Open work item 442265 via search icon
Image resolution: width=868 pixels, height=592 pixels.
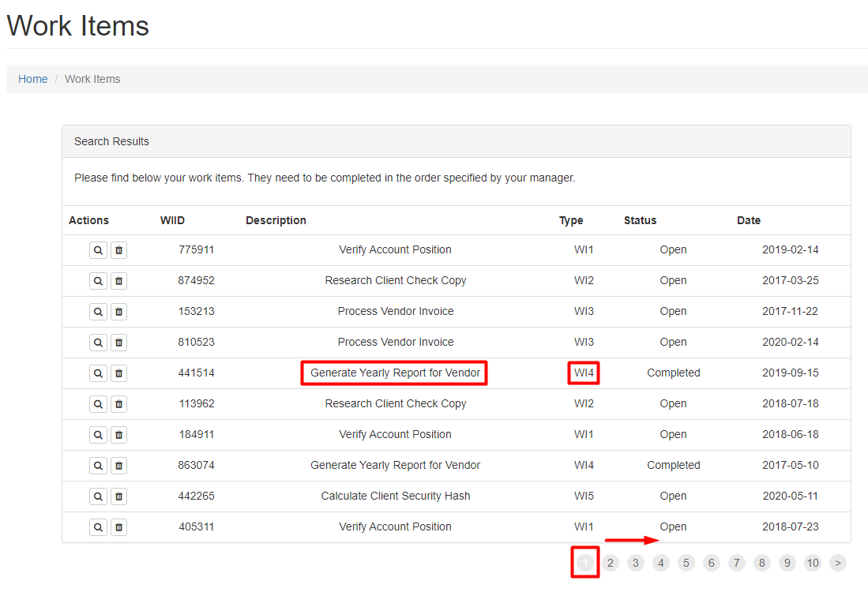click(x=98, y=496)
